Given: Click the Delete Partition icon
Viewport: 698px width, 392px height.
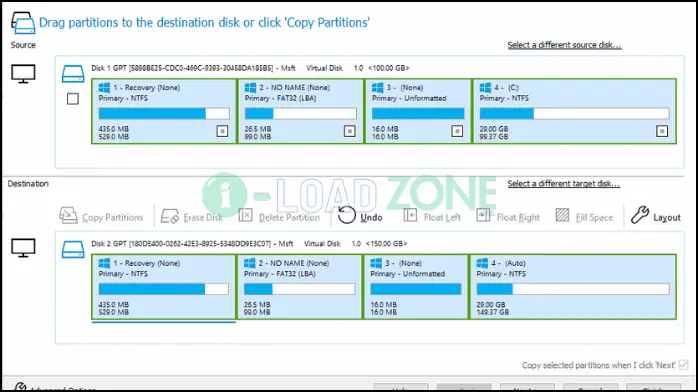Looking at the screenshot, I should [x=245, y=215].
